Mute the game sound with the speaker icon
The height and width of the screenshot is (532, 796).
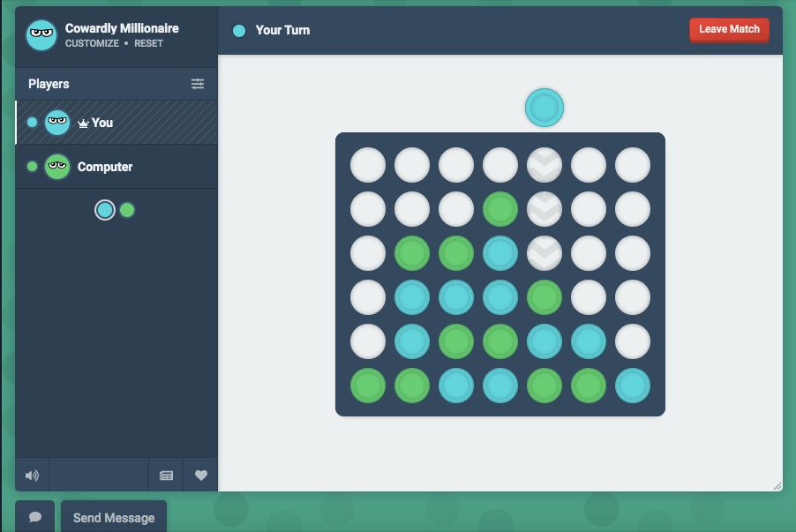tap(32, 476)
